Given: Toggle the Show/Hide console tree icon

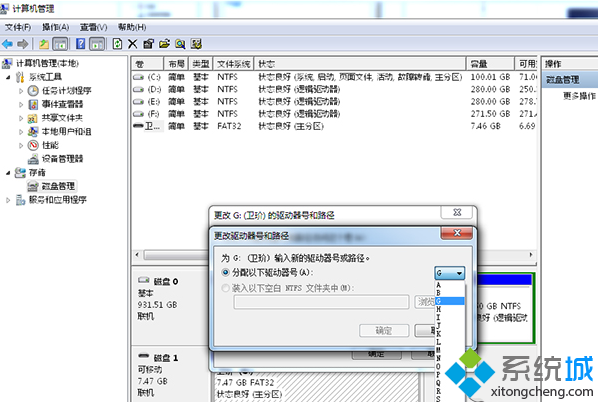Looking at the screenshot, I should (x=60, y=44).
